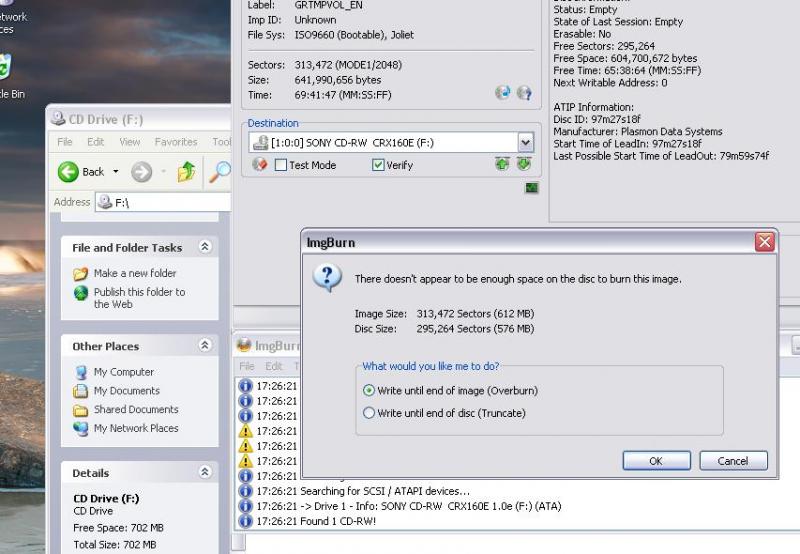The image size is (800, 554).
Task: Open the Favorites menu in Explorer
Action: [175, 142]
